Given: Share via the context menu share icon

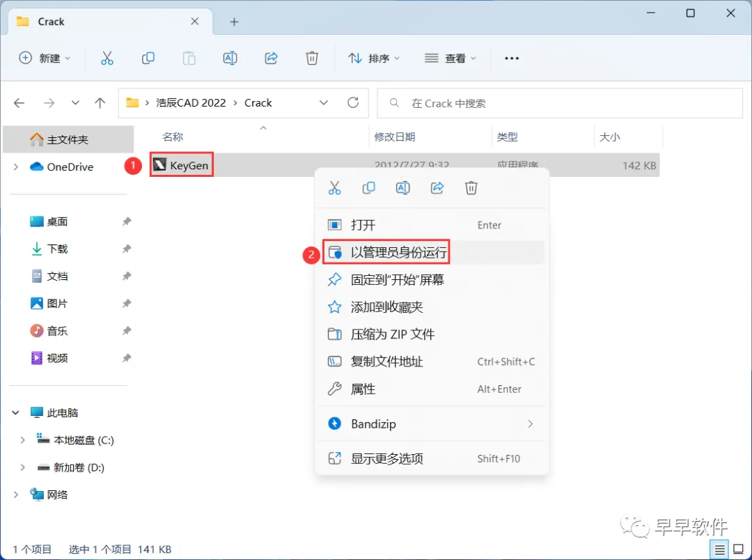Looking at the screenshot, I should pyautogui.click(x=437, y=188).
